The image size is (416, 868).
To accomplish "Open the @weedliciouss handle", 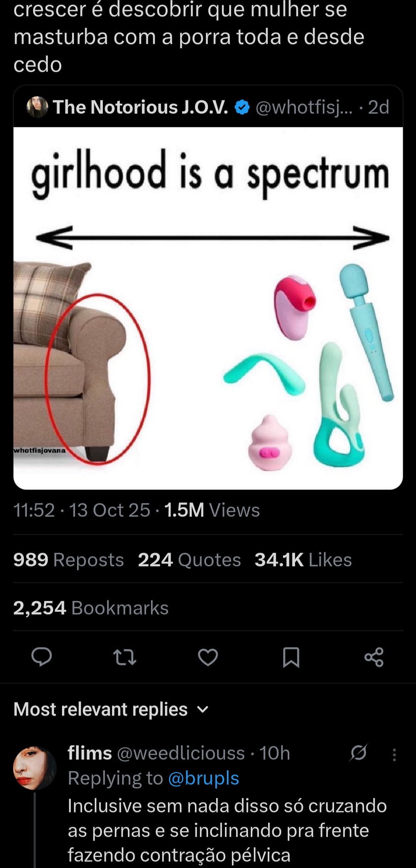I will 181,753.
